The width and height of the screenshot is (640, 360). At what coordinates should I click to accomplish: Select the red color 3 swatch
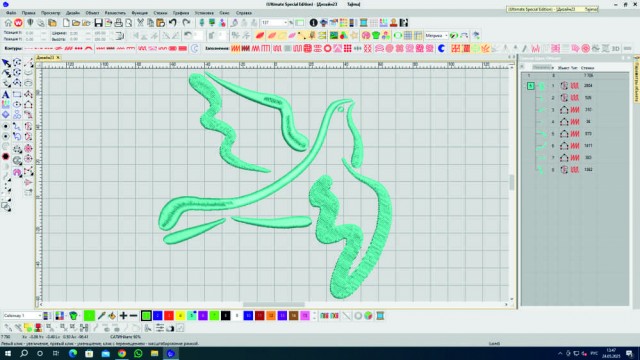pyautogui.click(x=169, y=316)
